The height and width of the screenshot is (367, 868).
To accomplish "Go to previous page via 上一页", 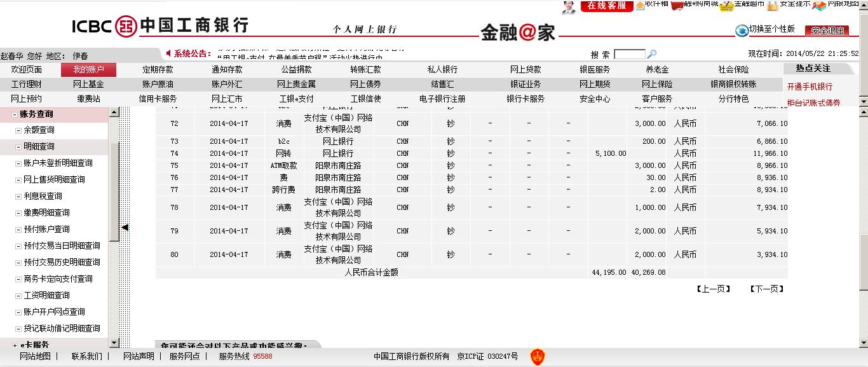I will click(x=714, y=289).
